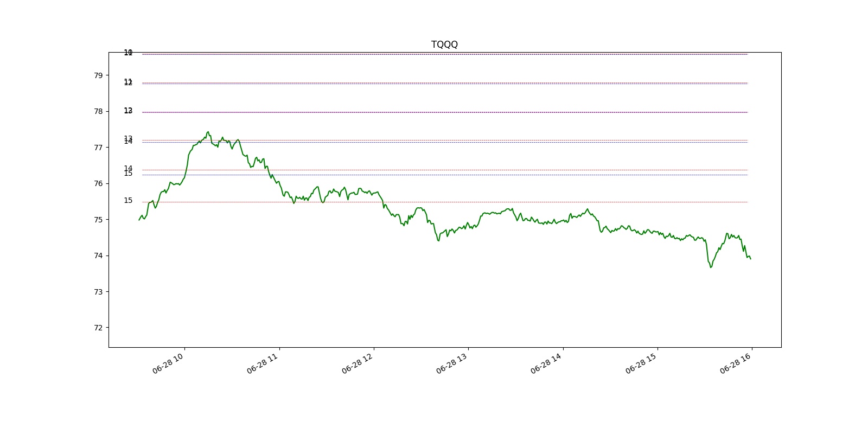
Task: Select the 77 y-axis tick label
Action: pos(98,148)
